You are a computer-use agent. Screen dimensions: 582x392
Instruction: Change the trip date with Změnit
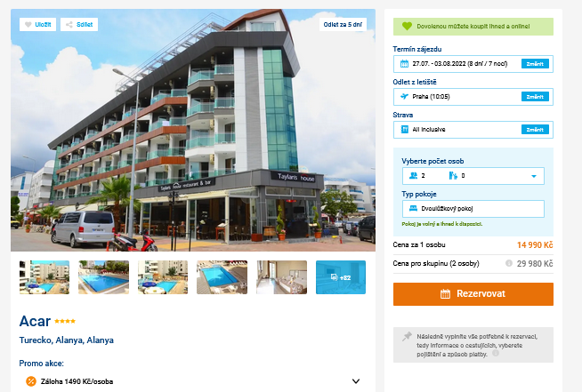coord(535,64)
